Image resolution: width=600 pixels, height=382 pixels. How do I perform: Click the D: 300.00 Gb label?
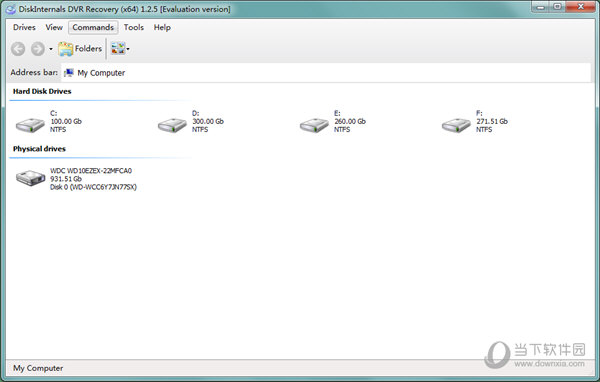tap(208, 121)
